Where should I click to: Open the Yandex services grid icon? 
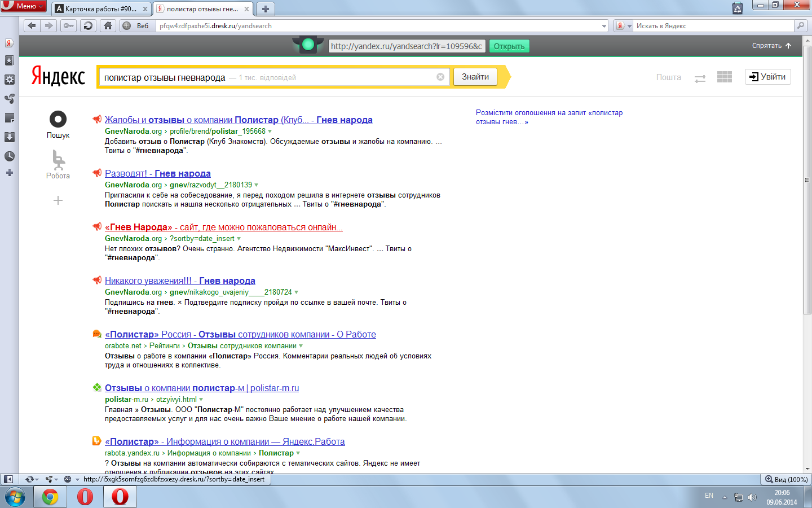pos(725,77)
